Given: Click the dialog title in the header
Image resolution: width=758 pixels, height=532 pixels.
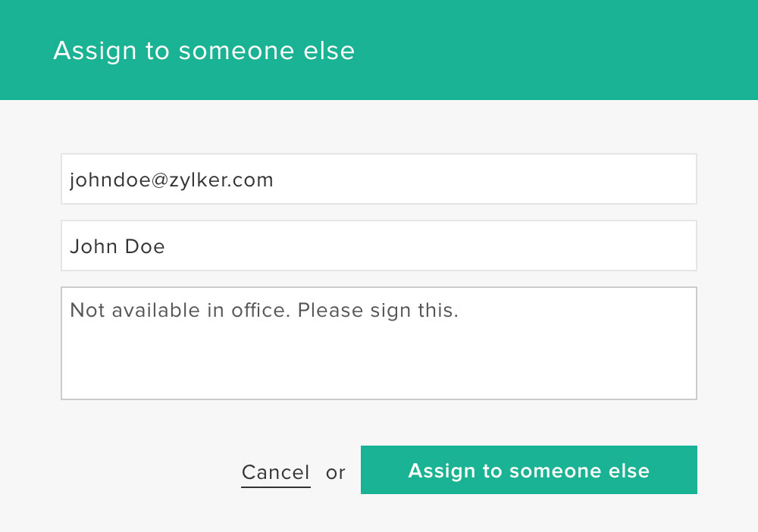Looking at the screenshot, I should [204, 51].
